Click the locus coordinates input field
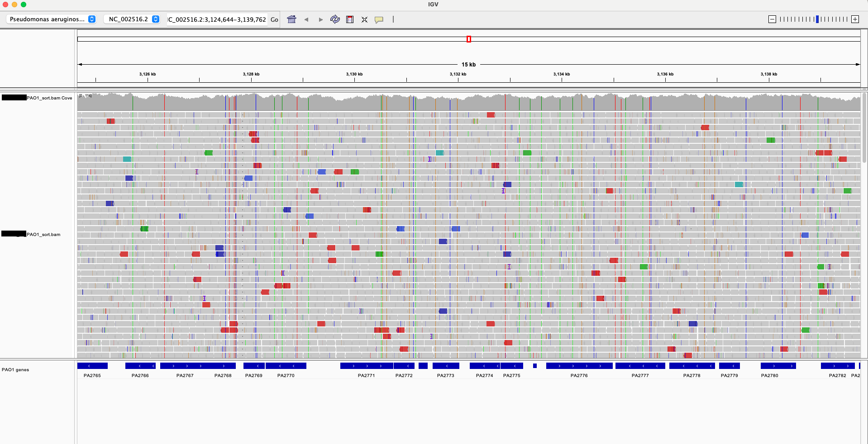 [217, 19]
